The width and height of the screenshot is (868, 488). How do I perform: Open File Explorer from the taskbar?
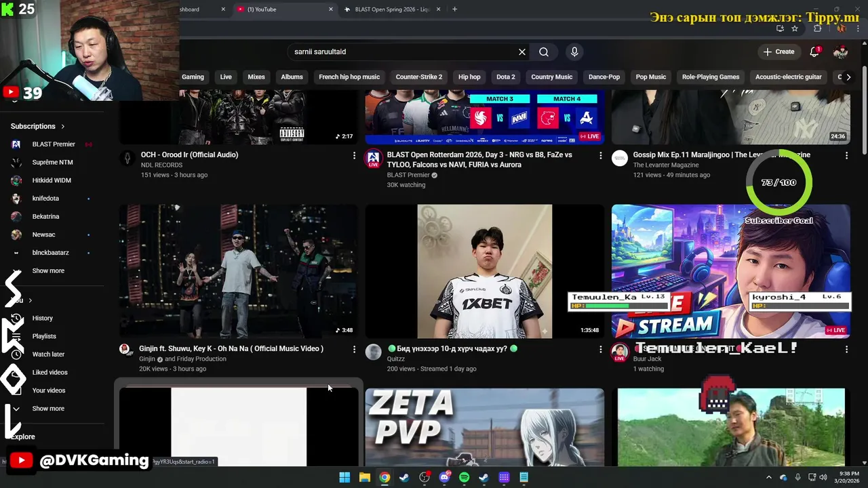pos(364,477)
